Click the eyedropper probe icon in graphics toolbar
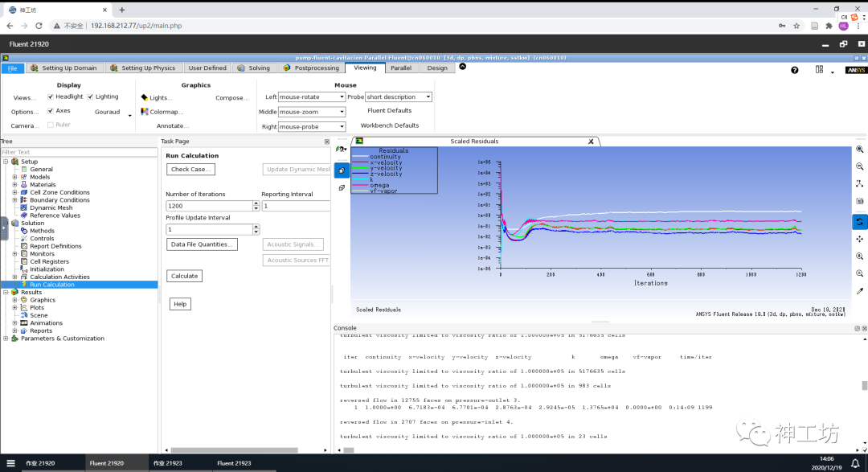Viewport: 868px width, 472px height. coord(859,291)
